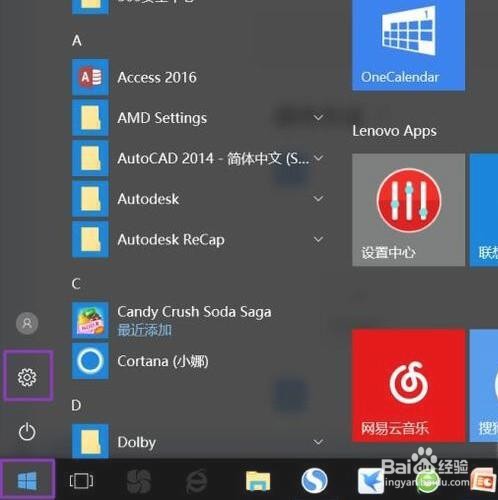Jump using letter header A
The width and height of the screenshot is (498, 500).
(77, 41)
